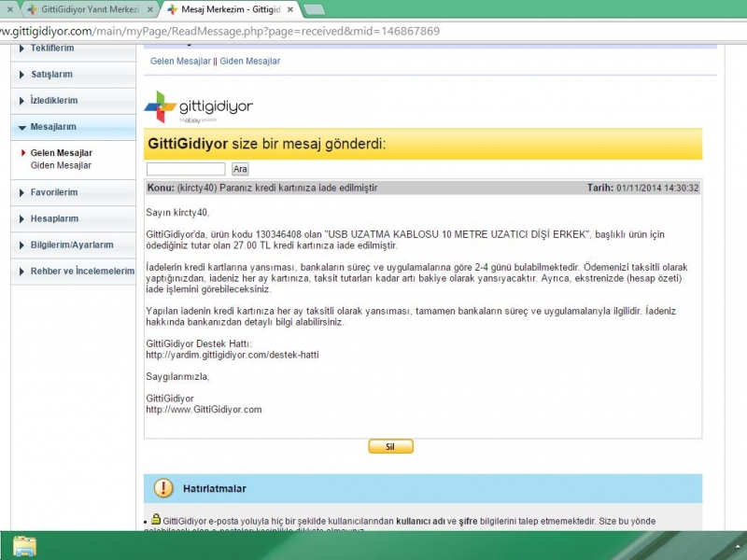Click the padlock icon in the reminders list
The width and height of the screenshot is (747, 560).
click(x=156, y=519)
